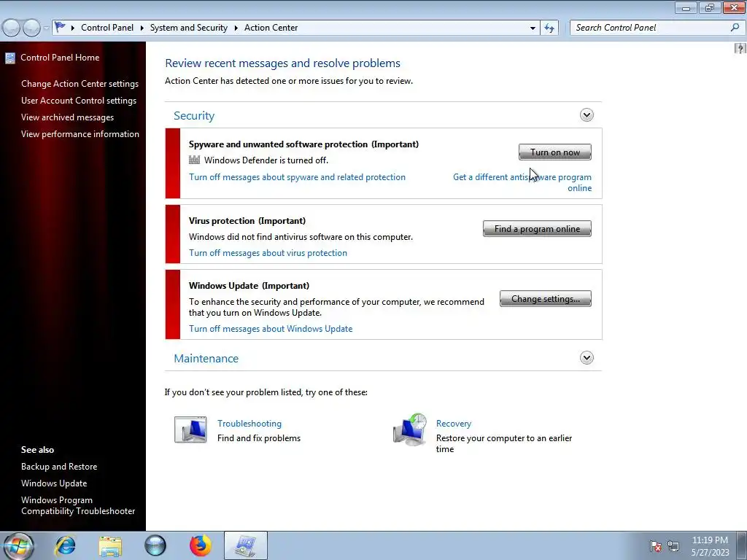Launch Firefox from the taskbar
Image resolution: width=747 pixels, height=560 pixels.
click(200, 545)
